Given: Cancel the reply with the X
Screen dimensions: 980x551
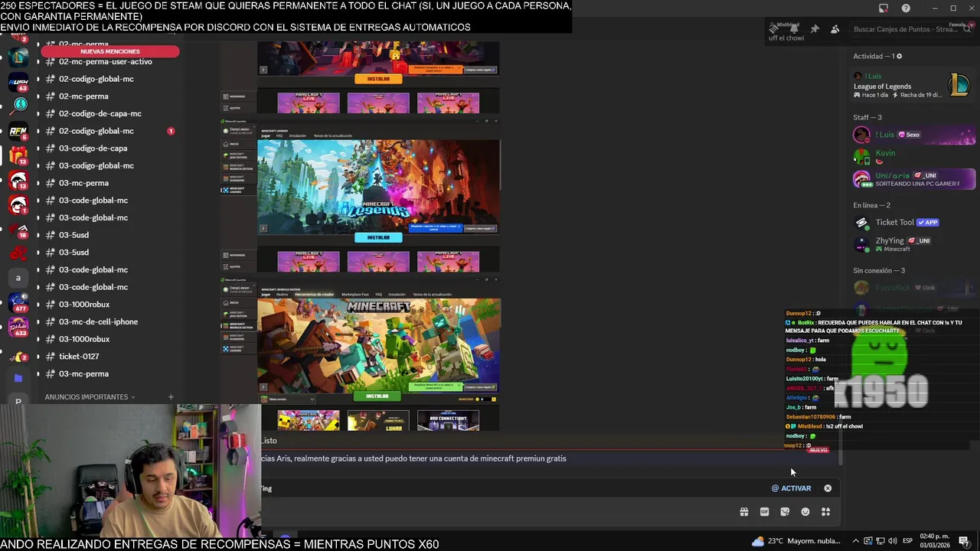Looking at the screenshot, I should click(x=828, y=488).
